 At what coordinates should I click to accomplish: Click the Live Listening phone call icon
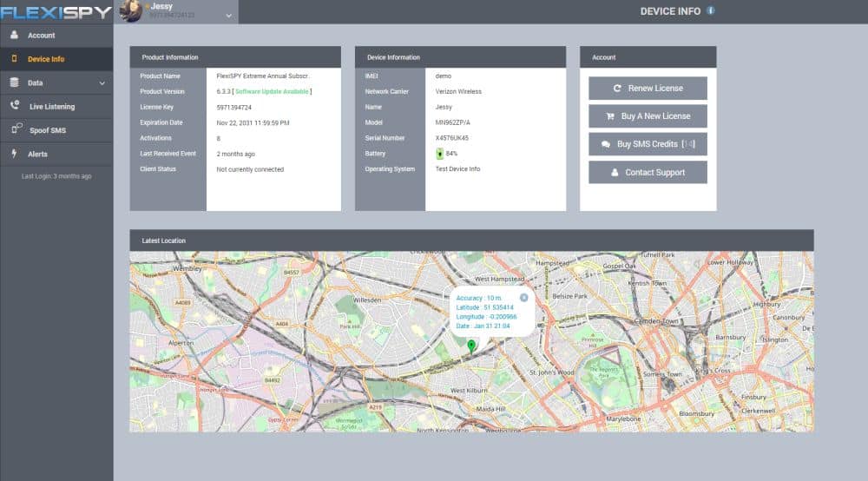click(15, 105)
